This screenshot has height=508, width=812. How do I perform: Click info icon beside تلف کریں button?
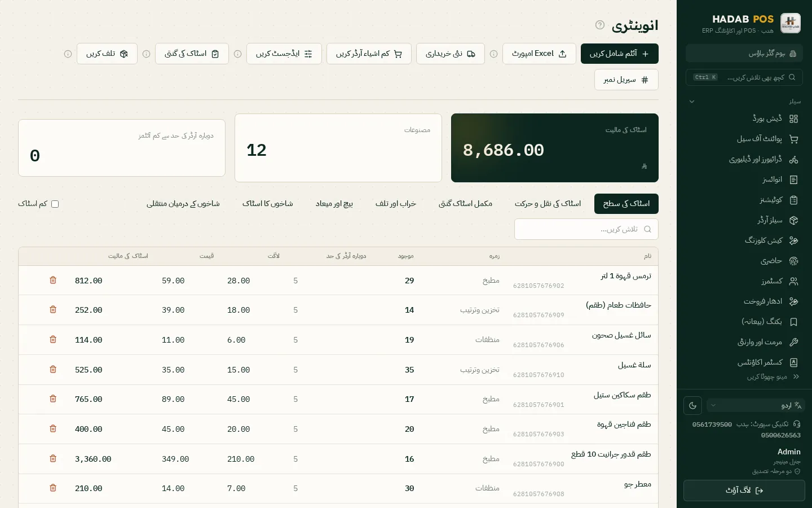tap(68, 54)
